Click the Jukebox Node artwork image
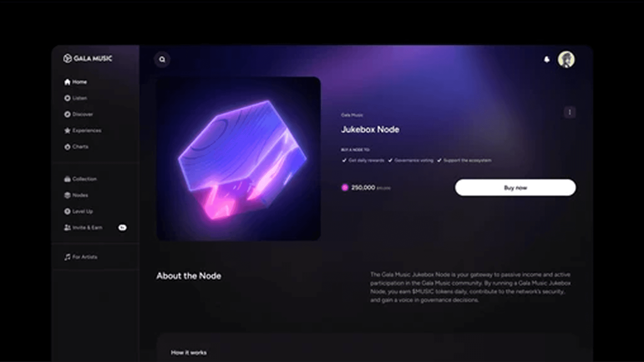 [239, 159]
